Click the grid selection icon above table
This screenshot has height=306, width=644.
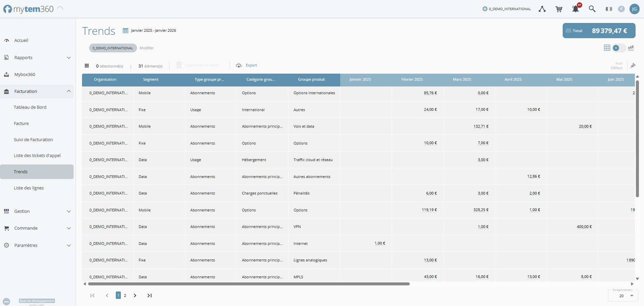(87, 66)
